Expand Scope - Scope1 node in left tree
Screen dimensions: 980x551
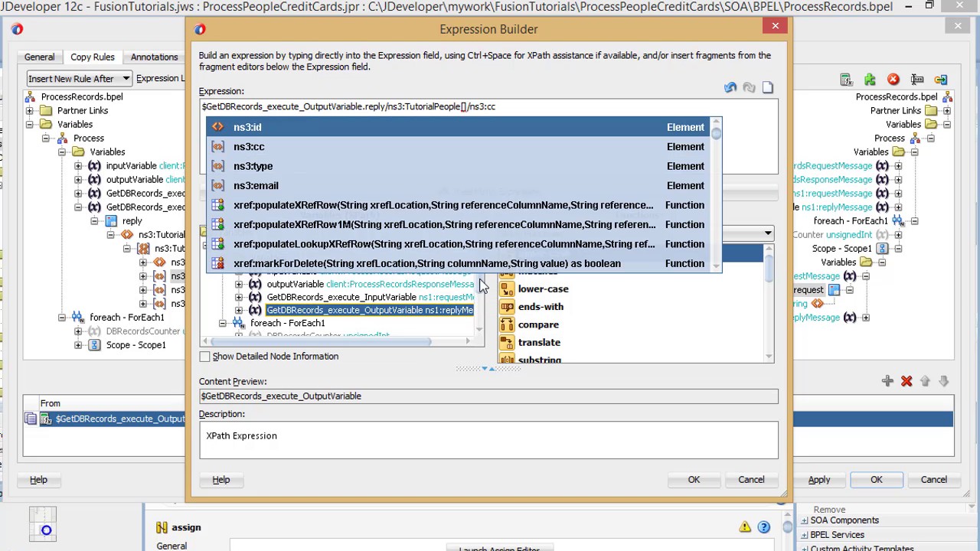[78, 345]
